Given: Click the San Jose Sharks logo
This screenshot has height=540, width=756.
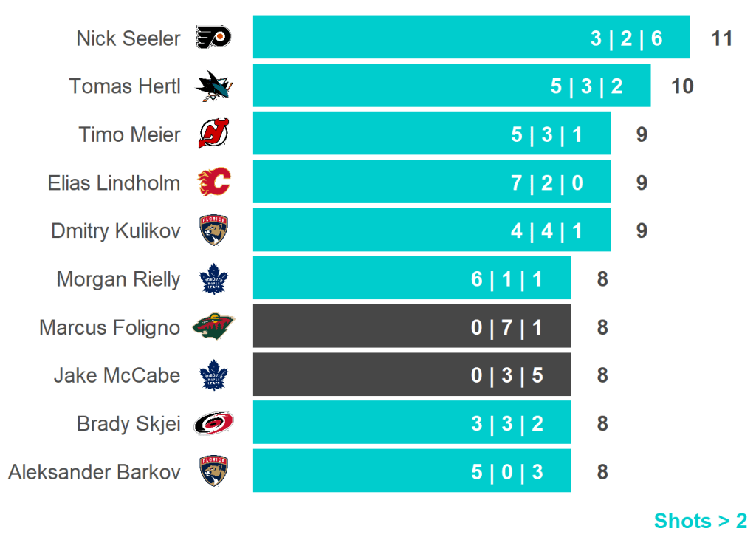Looking at the screenshot, I should (x=213, y=86).
